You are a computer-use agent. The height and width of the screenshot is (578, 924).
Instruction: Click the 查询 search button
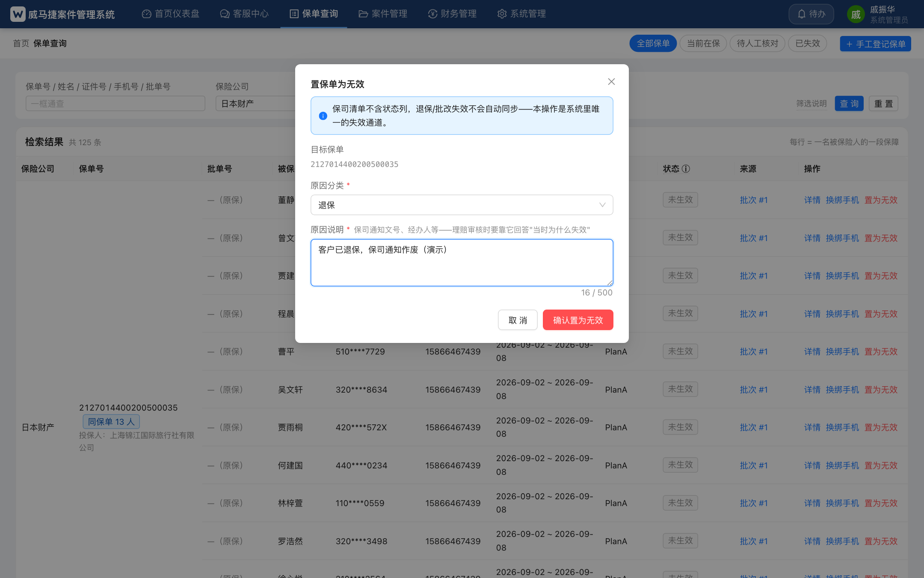tap(849, 104)
